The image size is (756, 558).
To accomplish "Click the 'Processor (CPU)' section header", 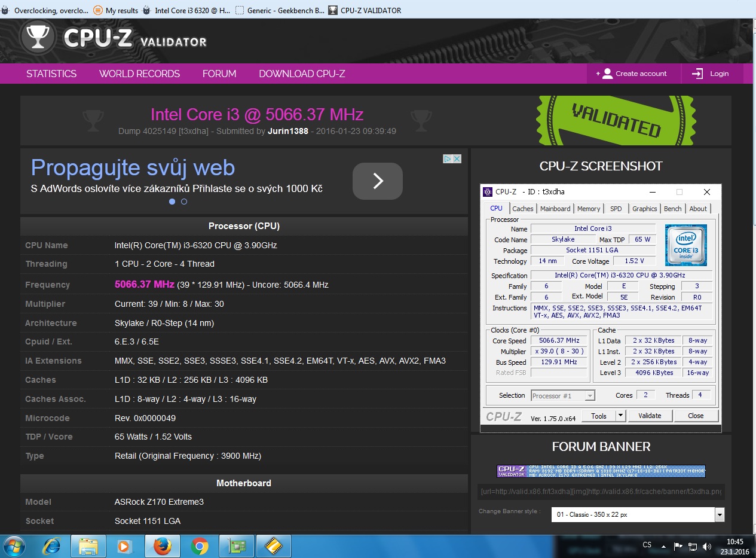I will [x=244, y=226].
